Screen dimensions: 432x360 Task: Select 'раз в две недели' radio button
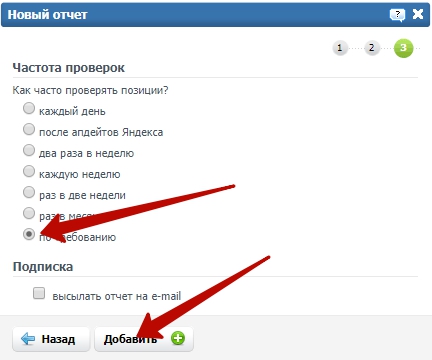29,192
